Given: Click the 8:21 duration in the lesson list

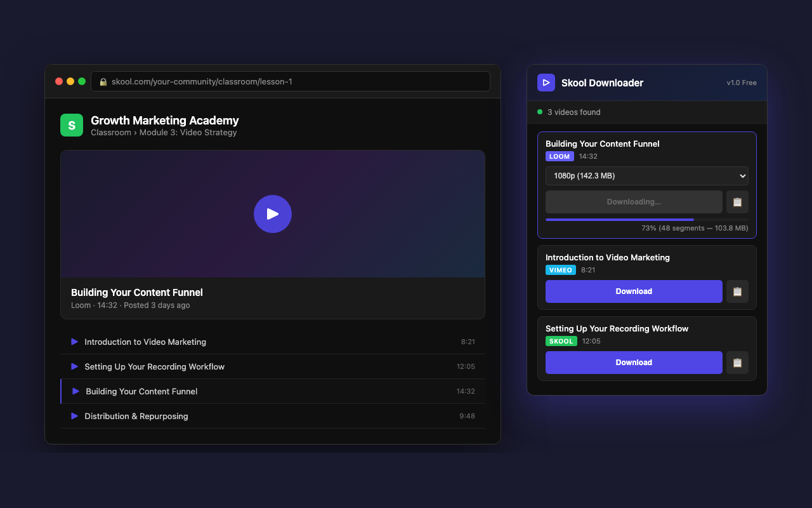Looking at the screenshot, I should pyautogui.click(x=468, y=342).
